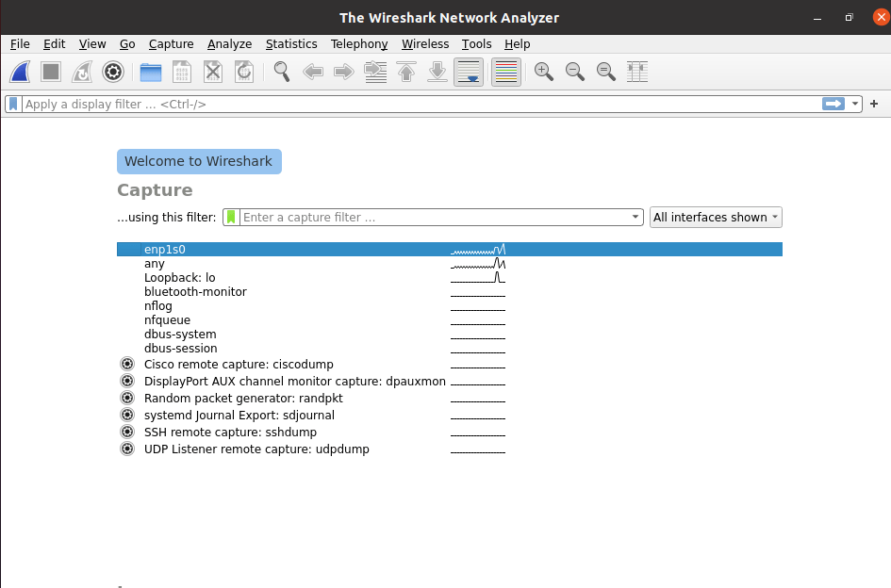The image size is (891, 588).
Task: Reset text to normal size
Action: (x=606, y=73)
